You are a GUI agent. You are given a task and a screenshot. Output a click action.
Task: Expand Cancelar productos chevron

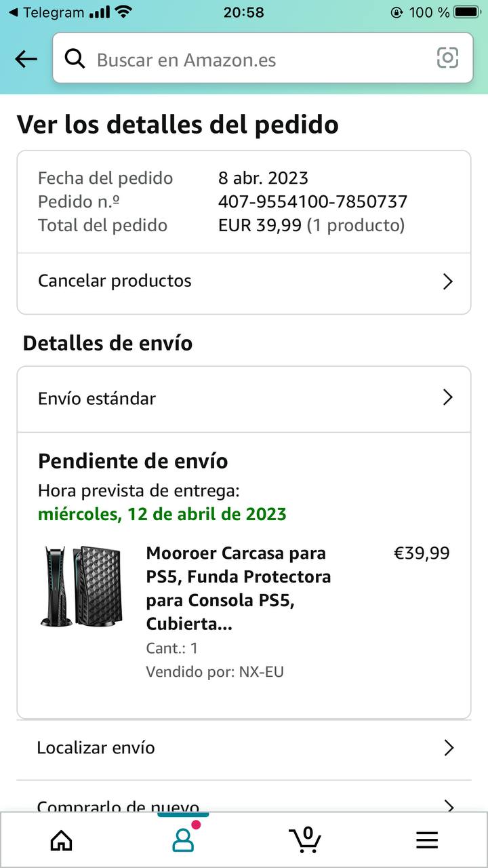click(447, 281)
